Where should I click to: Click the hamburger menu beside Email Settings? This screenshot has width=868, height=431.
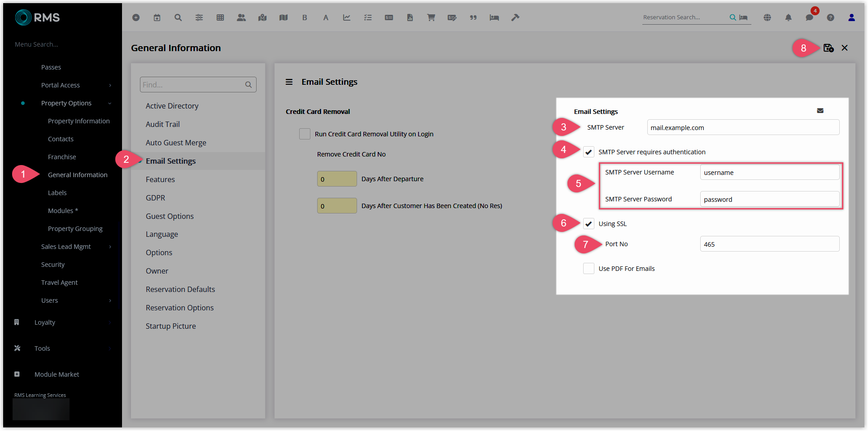point(289,82)
